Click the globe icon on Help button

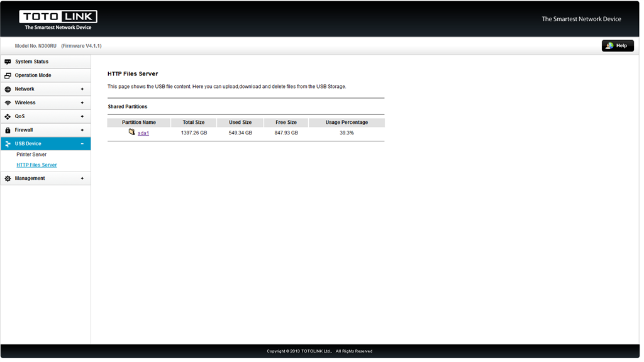tap(609, 46)
